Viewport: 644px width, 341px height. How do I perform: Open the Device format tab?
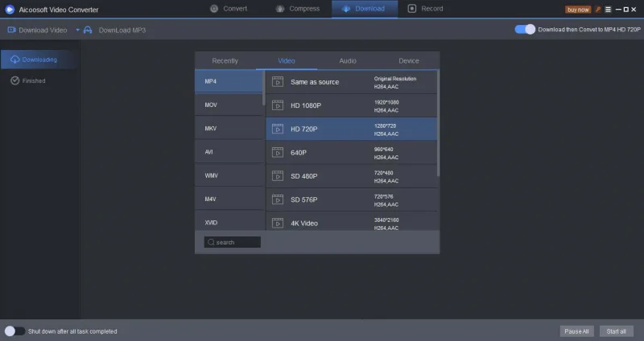pyautogui.click(x=409, y=61)
